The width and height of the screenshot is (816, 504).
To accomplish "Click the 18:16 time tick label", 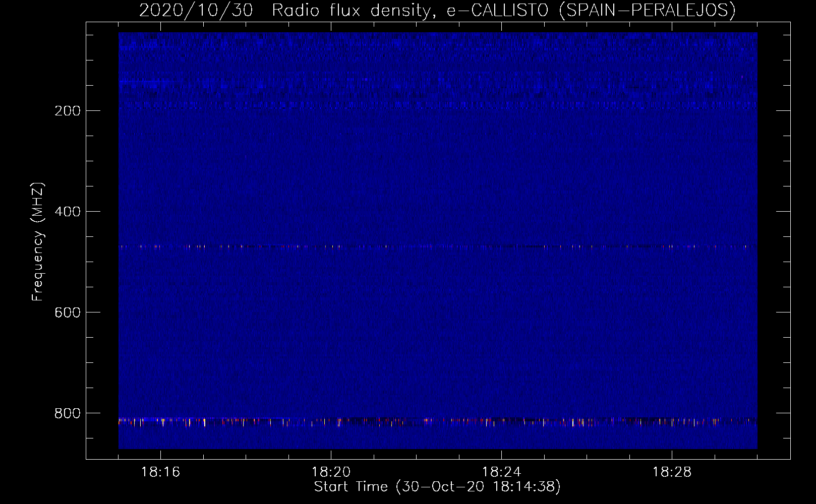I will tap(160, 472).
